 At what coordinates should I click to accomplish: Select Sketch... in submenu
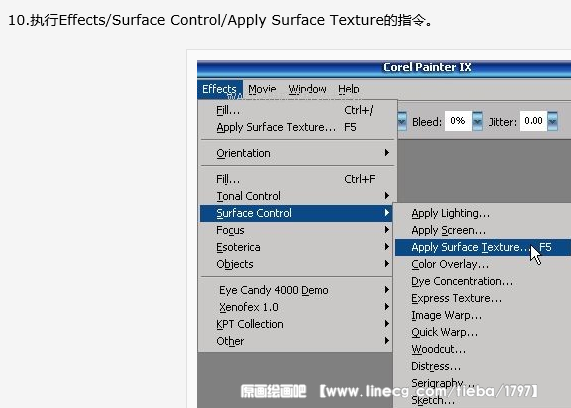click(x=483, y=400)
